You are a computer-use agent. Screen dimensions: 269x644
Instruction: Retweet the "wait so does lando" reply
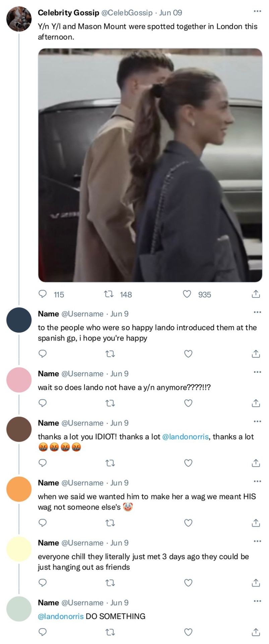pyautogui.click(x=110, y=403)
